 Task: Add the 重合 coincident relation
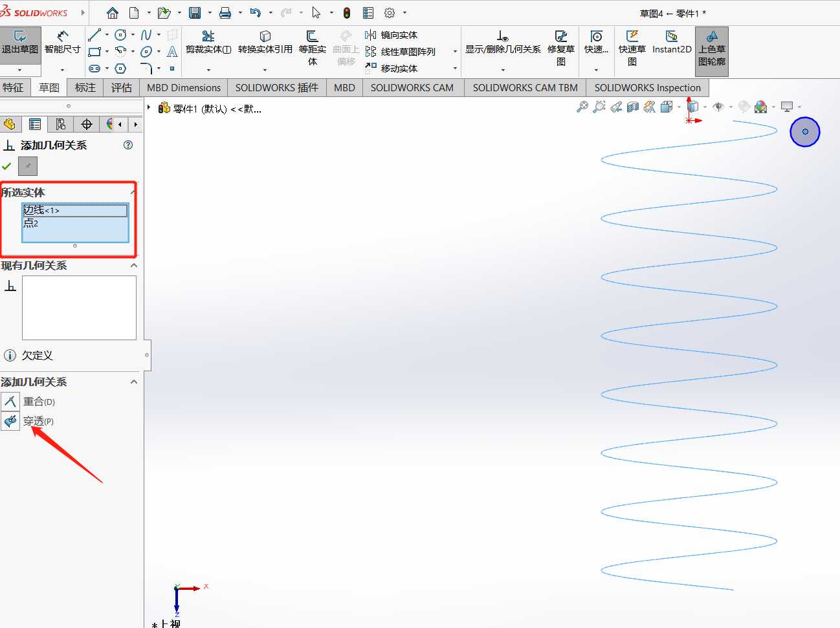click(28, 402)
